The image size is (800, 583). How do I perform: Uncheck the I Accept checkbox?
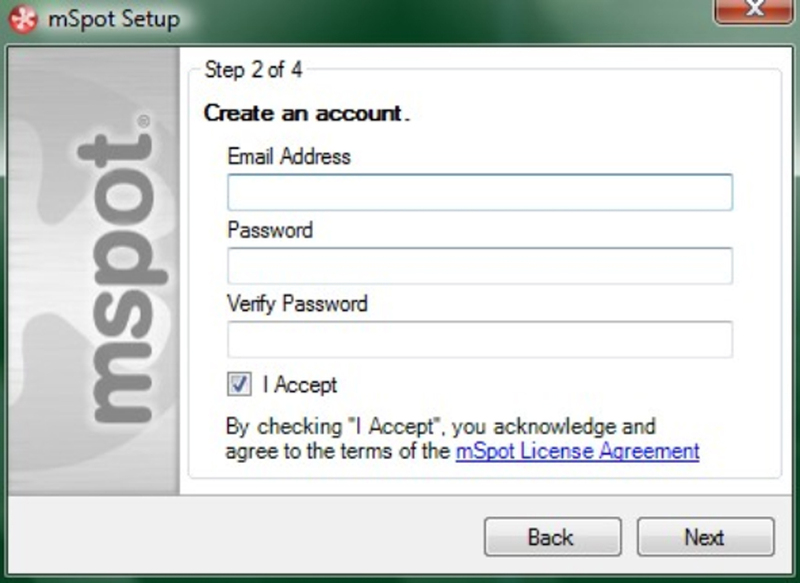pyautogui.click(x=239, y=384)
